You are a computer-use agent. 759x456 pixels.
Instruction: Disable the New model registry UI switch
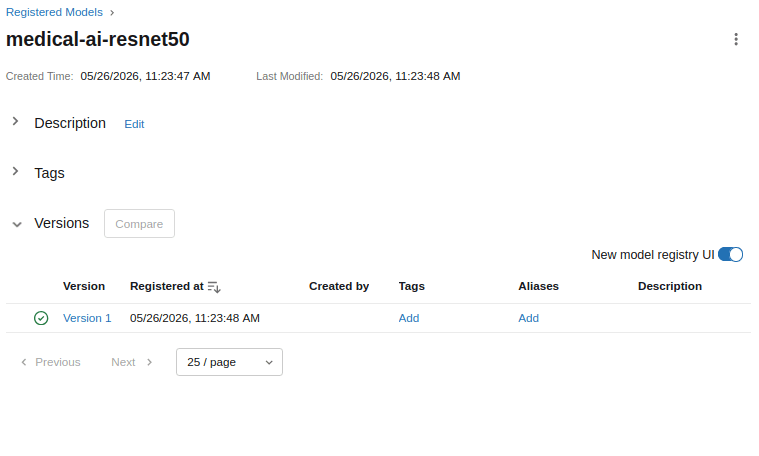pos(730,255)
